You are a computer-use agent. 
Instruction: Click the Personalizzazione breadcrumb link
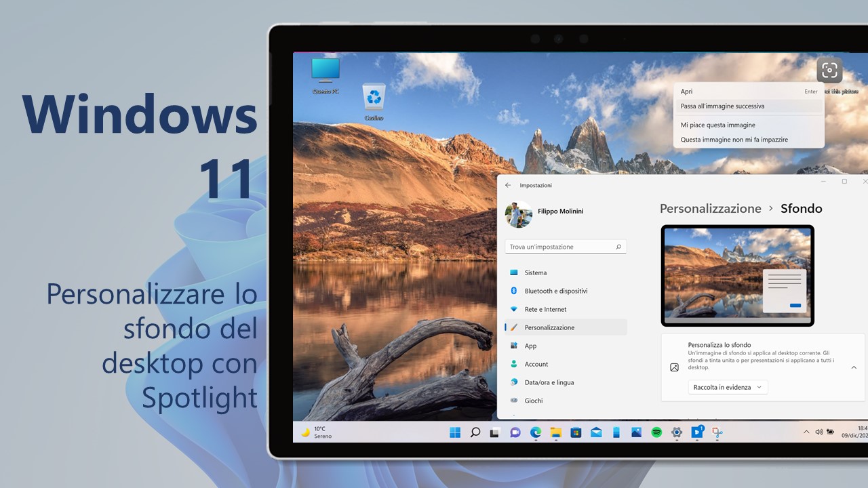pos(711,209)
